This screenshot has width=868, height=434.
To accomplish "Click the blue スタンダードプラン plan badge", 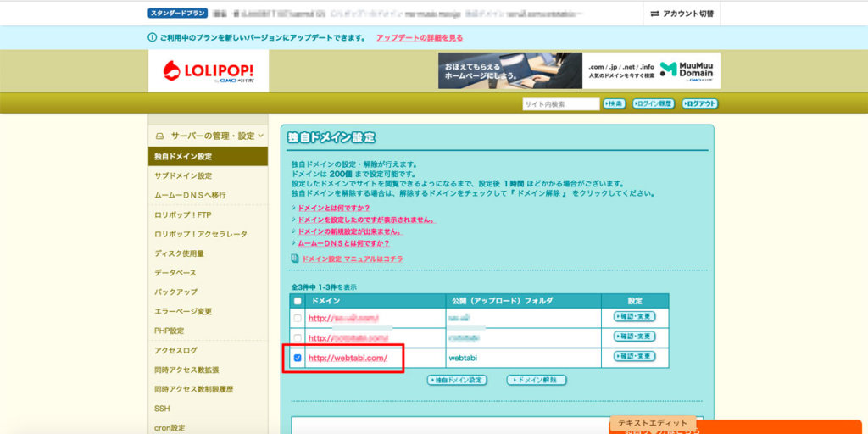I will point(176,14).
